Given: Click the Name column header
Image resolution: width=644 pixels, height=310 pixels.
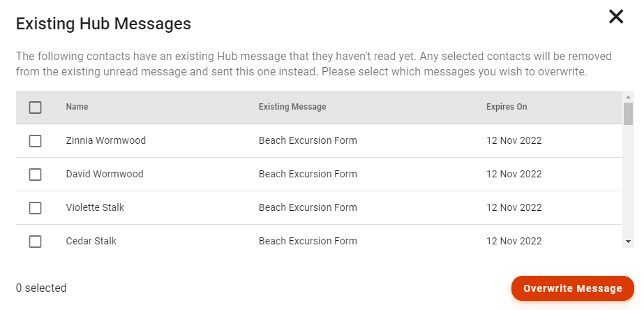Looking at the screenshot, I should [77, 107].
